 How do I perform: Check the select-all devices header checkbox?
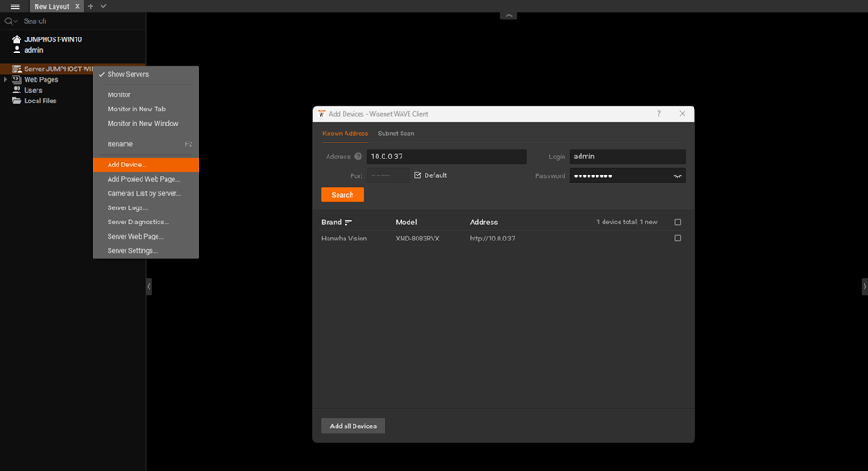tap(677, 223)
